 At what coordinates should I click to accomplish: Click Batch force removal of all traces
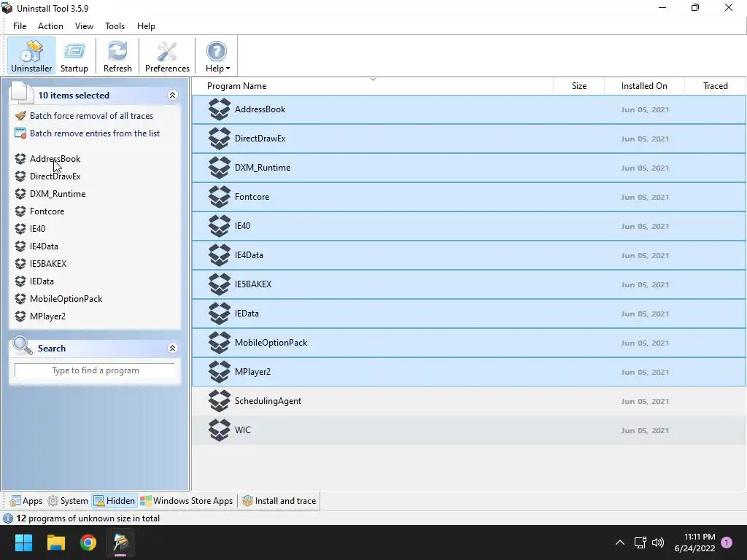click(91, 116)
